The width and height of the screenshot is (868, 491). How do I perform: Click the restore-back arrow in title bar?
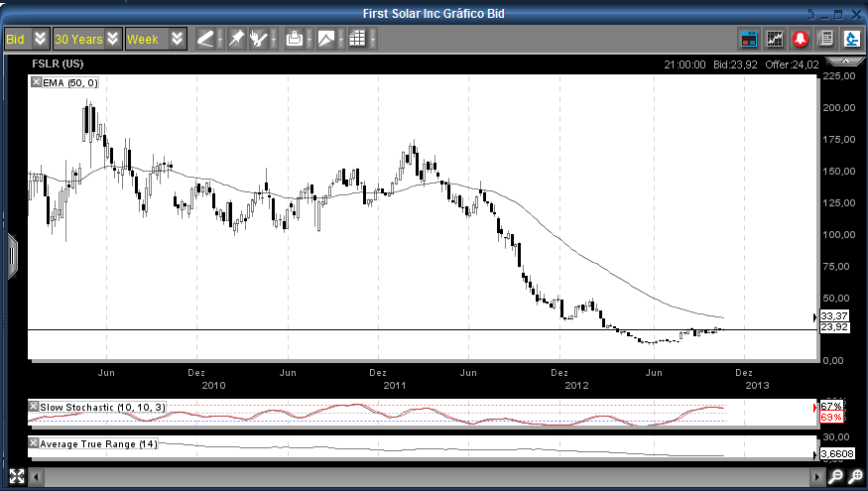coord(811,15)
